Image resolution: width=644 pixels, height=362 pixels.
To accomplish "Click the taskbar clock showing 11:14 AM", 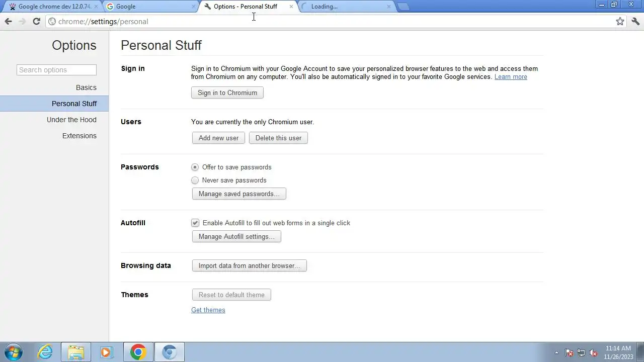I will coord(618,352).
